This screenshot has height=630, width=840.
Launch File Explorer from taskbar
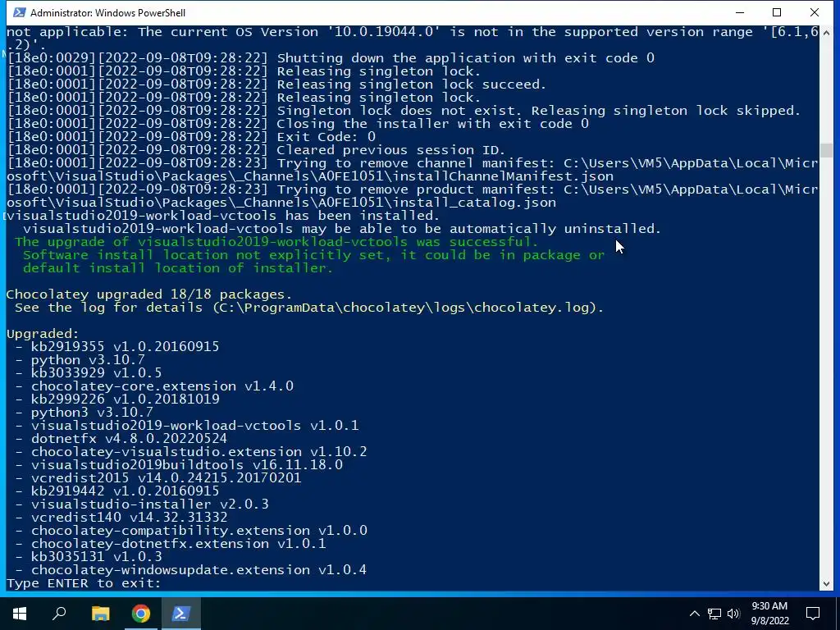coord(100,614)
